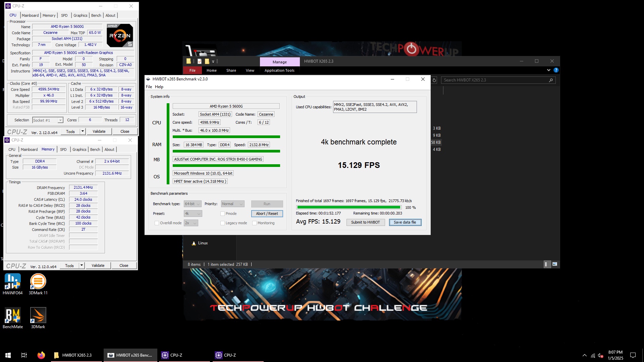The height and width of the screenshot is (362, 644).
Task: Click the Windows Start button
Action: click(8, 355)
